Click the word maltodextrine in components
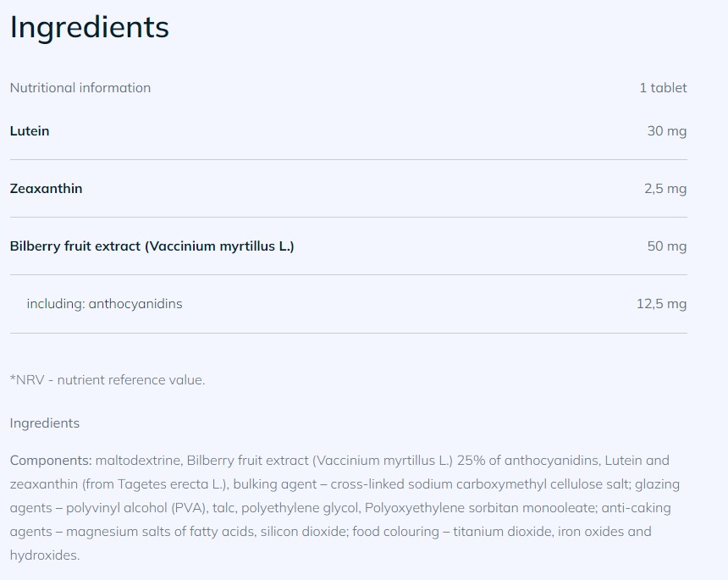Viewport: 728px width, 580px height. (137, 461)
